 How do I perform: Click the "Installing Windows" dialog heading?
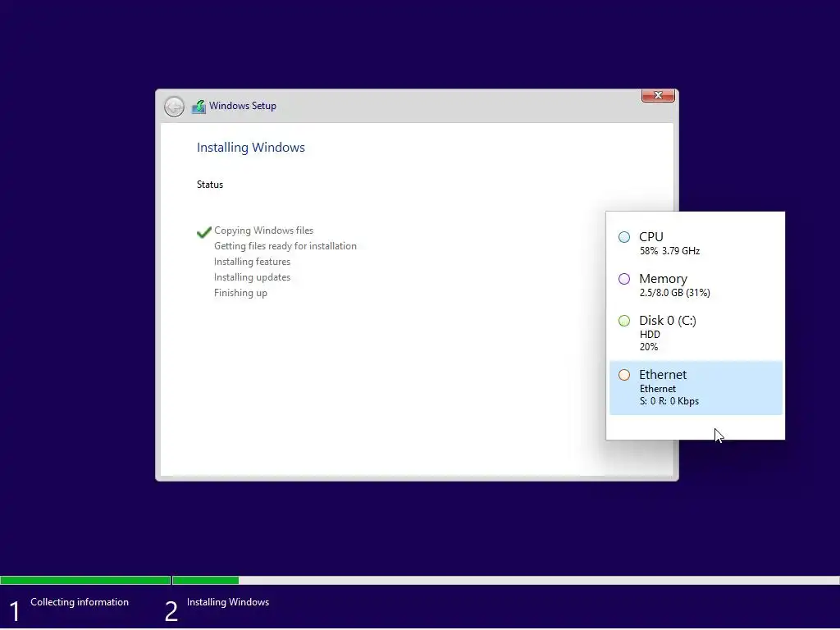[251, 148]
